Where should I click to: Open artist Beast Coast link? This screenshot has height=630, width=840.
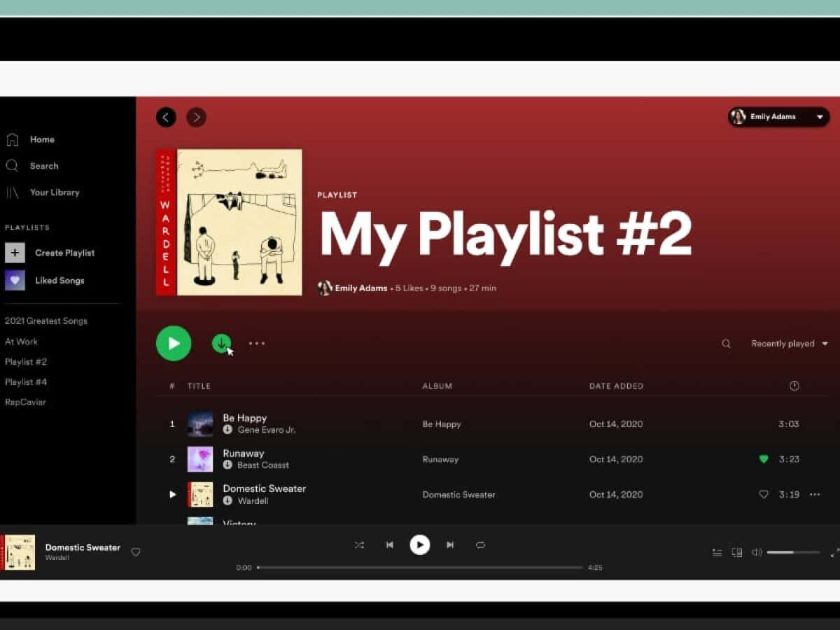263,465
